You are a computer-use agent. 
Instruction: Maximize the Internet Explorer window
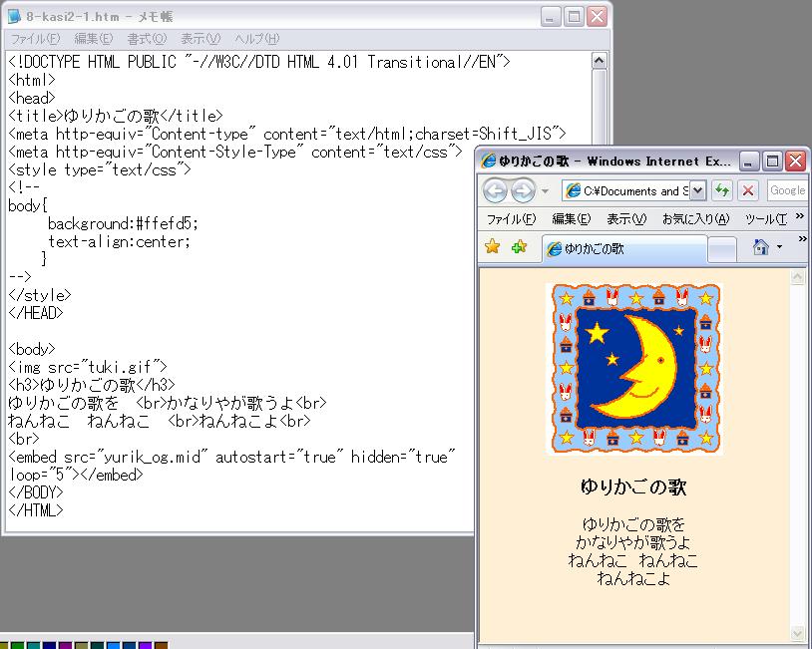(772, 162)
